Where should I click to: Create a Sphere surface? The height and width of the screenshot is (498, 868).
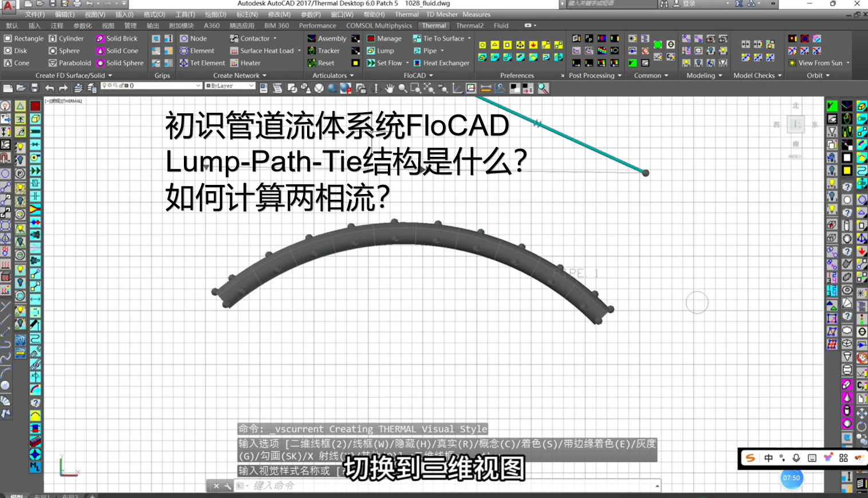[64, 51]
